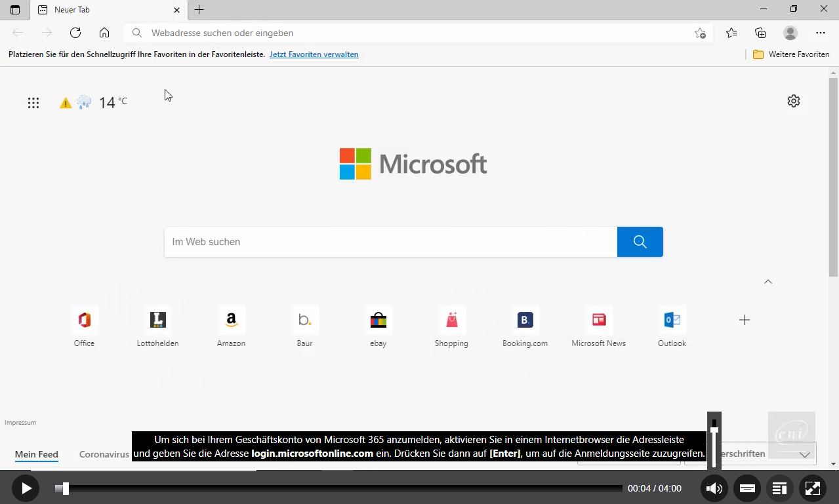Open the browser profile avatar
This screenshot has width=839, height=504.
coord(790,33)
